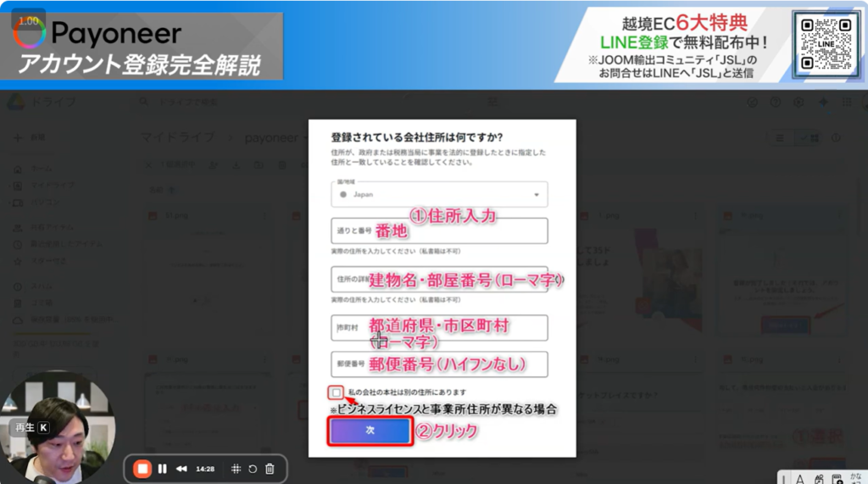The image size is (868, 484).
Task: Check the headquarters at different address checkbox
Action: (337, 392)
